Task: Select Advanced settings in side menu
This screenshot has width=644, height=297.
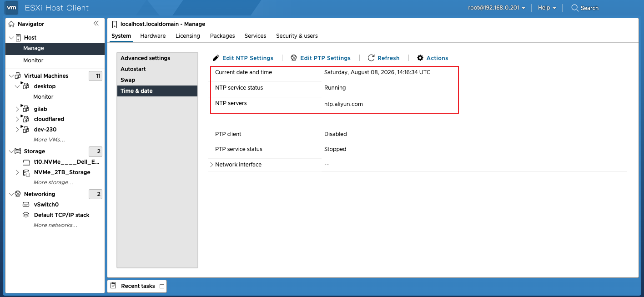Action: click(157, 58)
